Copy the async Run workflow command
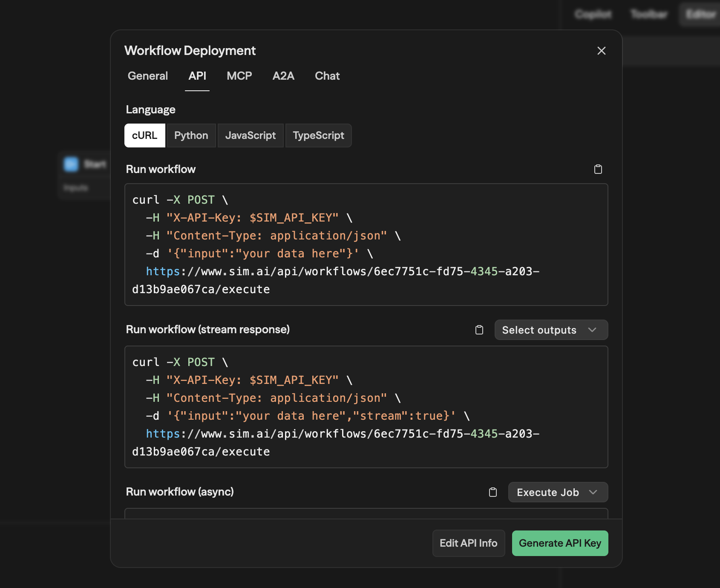Viewport: 720px width, 588px height. pyautogui.click(x=492, y=492)
